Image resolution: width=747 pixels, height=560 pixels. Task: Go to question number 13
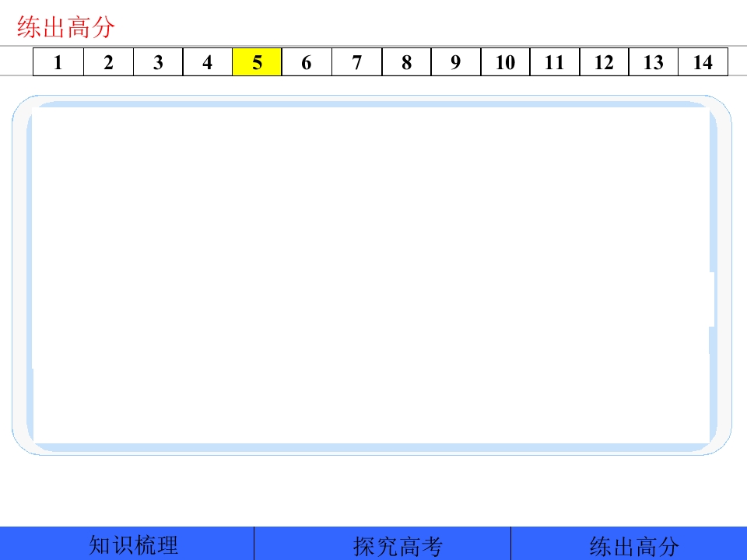654,62
